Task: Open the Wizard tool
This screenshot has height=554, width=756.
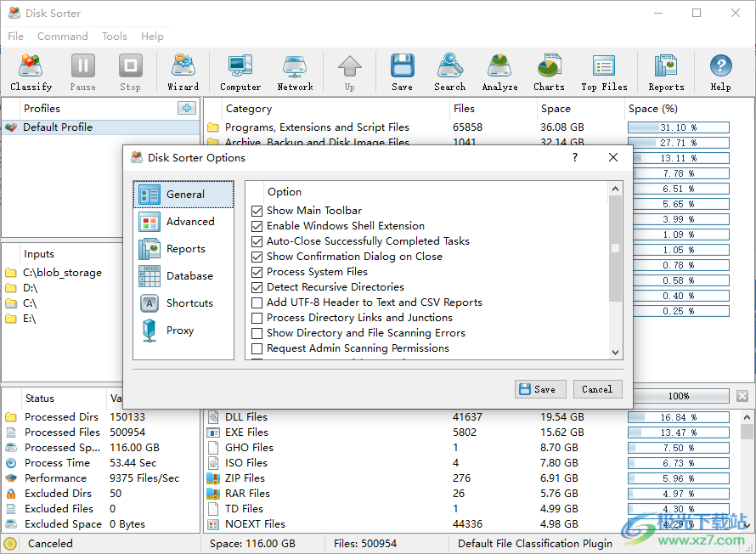Action: [183, 72]
